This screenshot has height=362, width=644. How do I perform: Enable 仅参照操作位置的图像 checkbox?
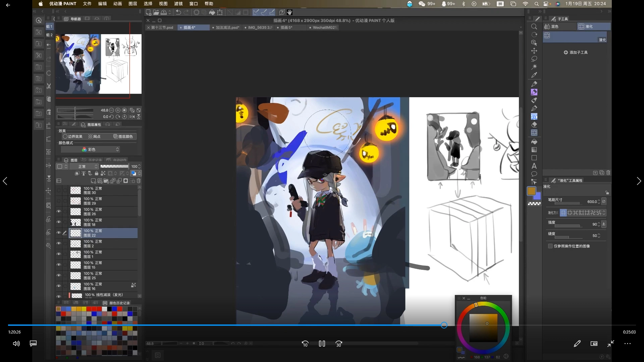[550, 246]
